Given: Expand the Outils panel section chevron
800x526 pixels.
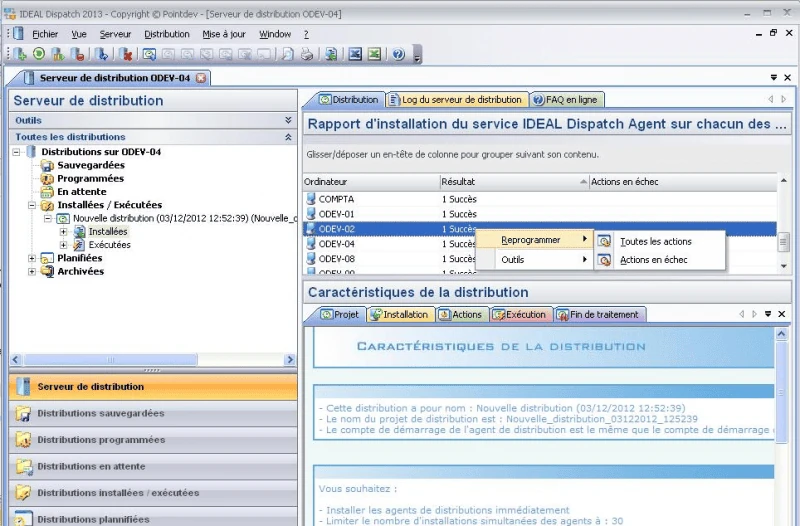Looking at the screenshot, I should click(288, 120).
